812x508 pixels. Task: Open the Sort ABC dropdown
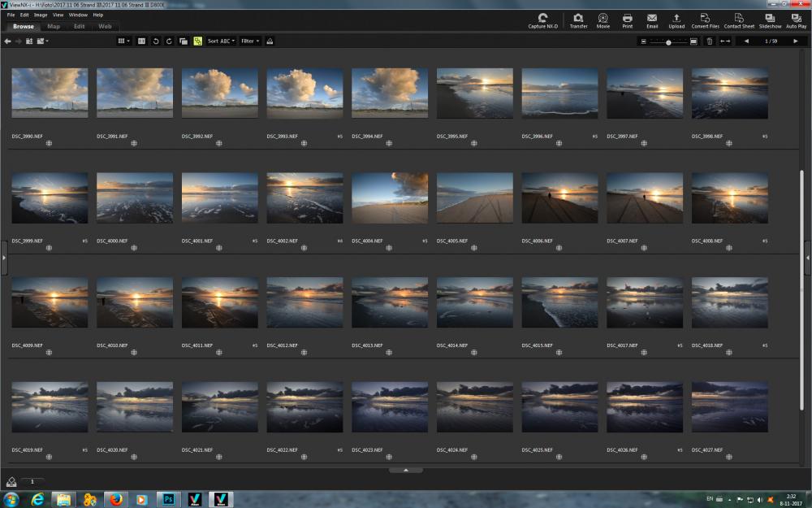click(x=221, y=41)
